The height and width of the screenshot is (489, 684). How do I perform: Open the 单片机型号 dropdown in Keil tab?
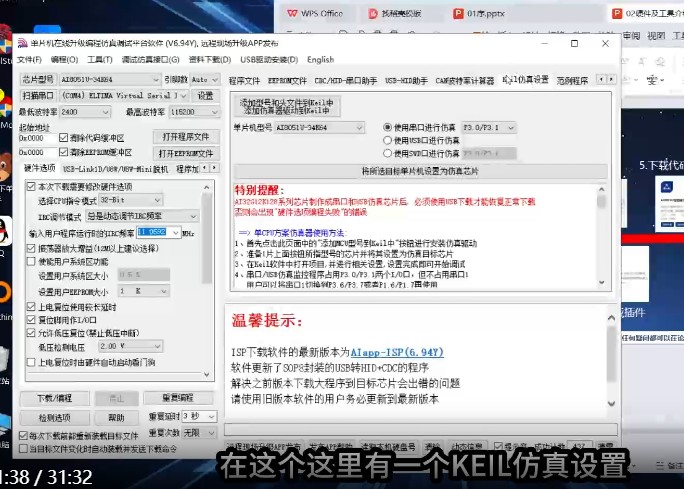pyautogui.click(x=319, y=127)
